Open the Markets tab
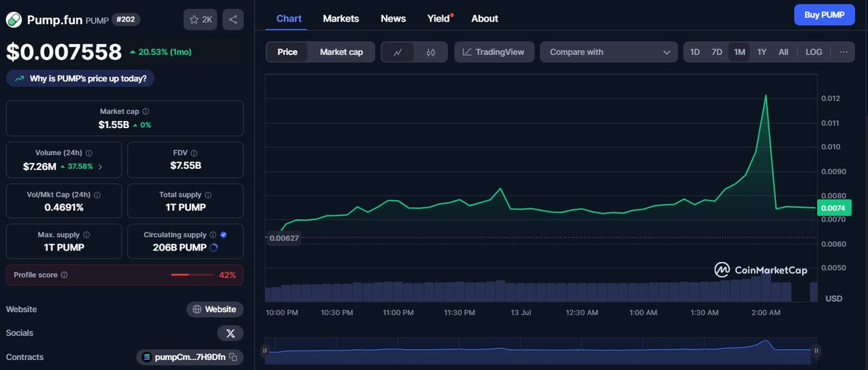Image resolution: width=868 pixels, height=370 pixels. pyautogui.click(x=341, y=18)
